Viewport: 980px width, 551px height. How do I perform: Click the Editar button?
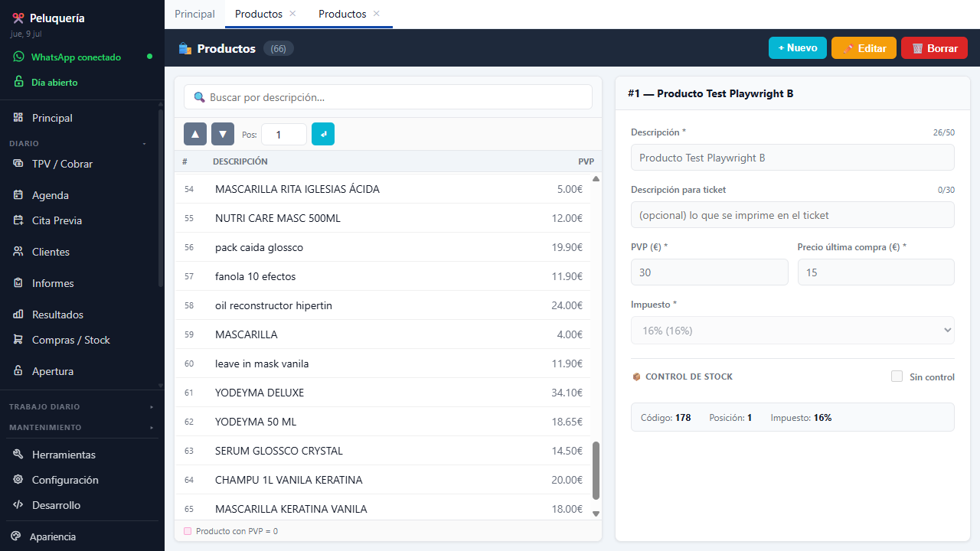864,47
